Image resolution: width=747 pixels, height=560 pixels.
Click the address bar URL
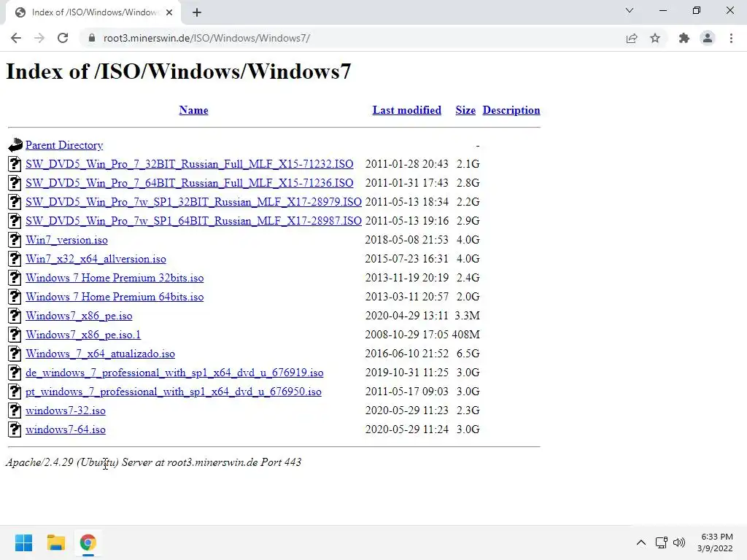click(206, 38)
